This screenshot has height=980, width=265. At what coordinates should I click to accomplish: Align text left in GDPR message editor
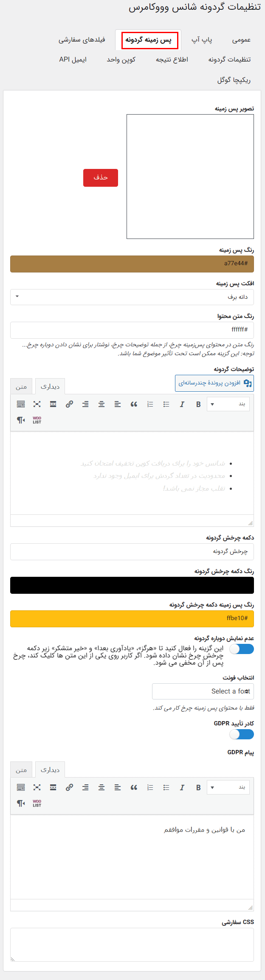click(118, 787)
